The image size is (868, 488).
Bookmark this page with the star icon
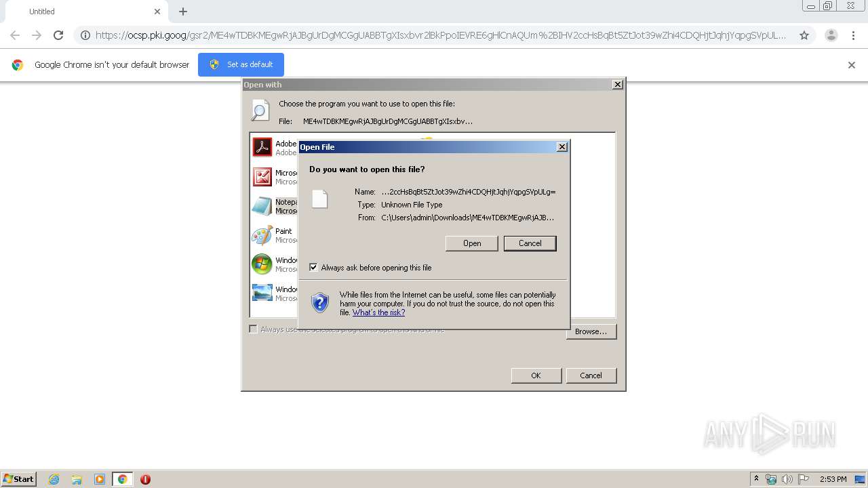[x=804, y=35]
